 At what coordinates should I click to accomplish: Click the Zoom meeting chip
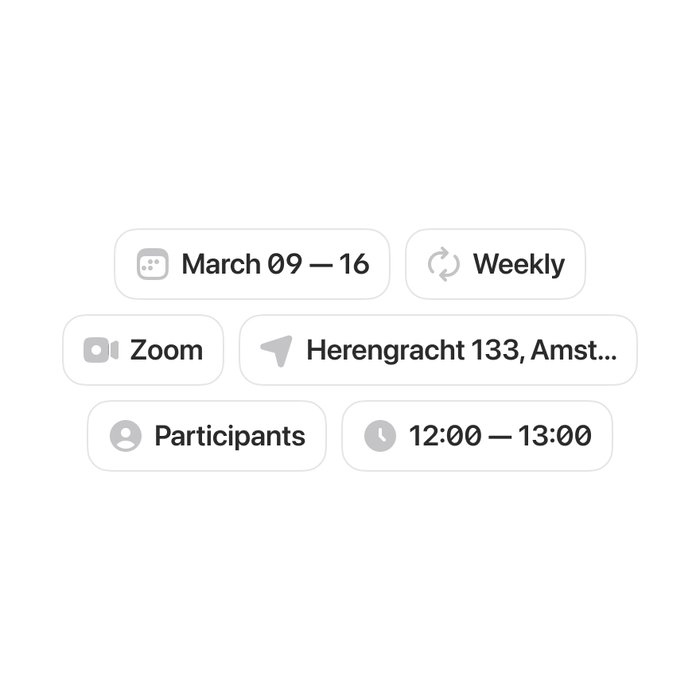[x=143, y=350]
